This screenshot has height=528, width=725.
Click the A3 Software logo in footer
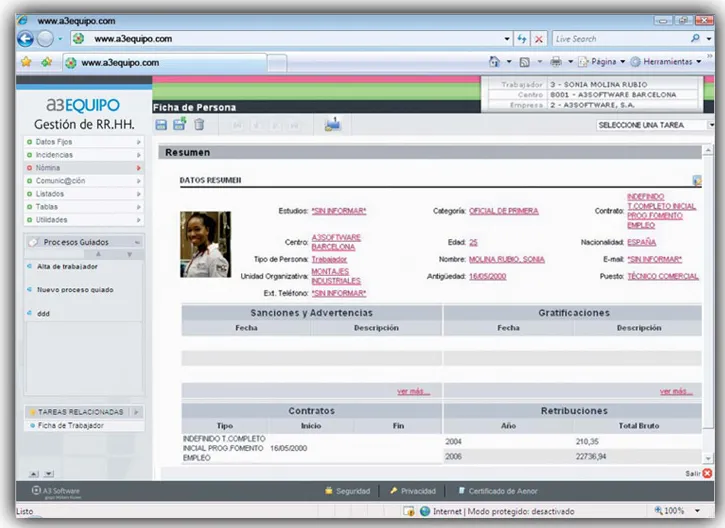coord(56,491)
